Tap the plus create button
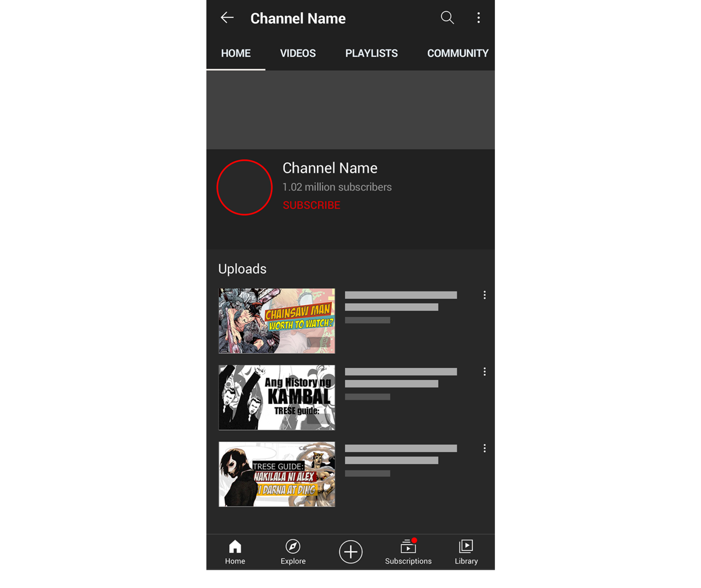This screenshot has width=701, height=588. click(350, 552)
